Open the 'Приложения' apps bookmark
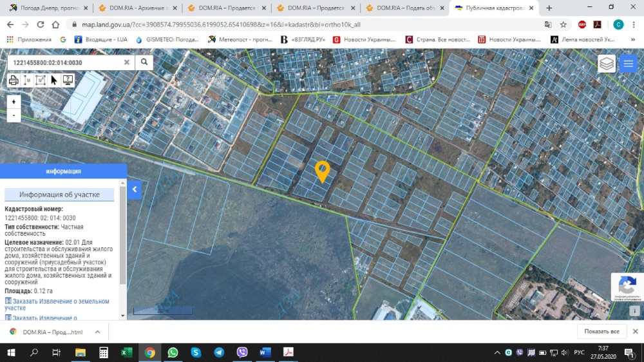The height and width of the screenshot is (362, 644). pos(29,39)
